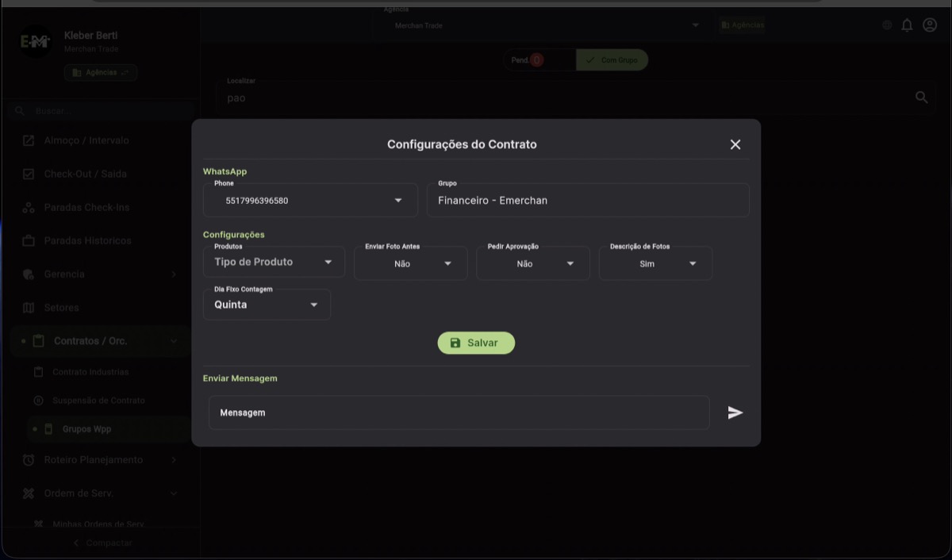Click the sidebar search magnifier icon
This screenshot has width=952, height=560.
click(19, 110)
